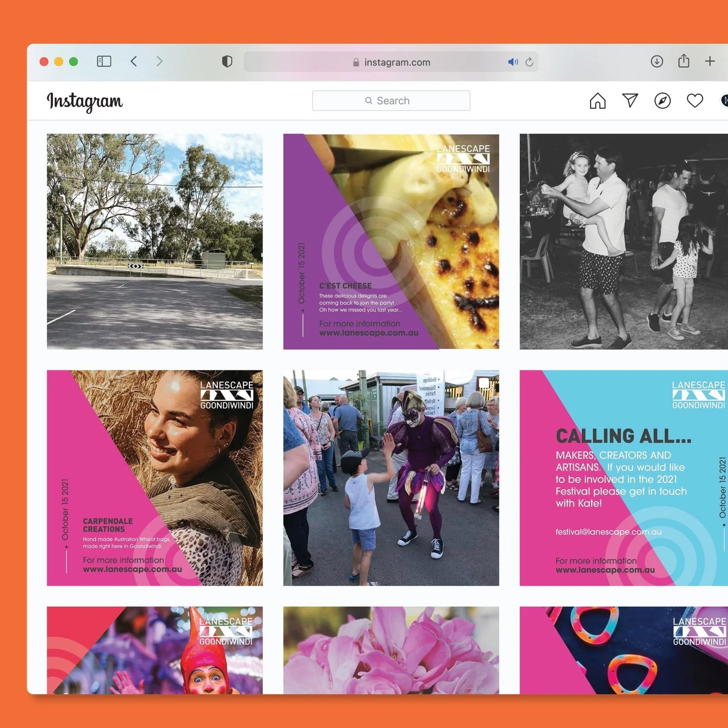
Task: Click the green fullscreen window button
Action: pos(74,62)
